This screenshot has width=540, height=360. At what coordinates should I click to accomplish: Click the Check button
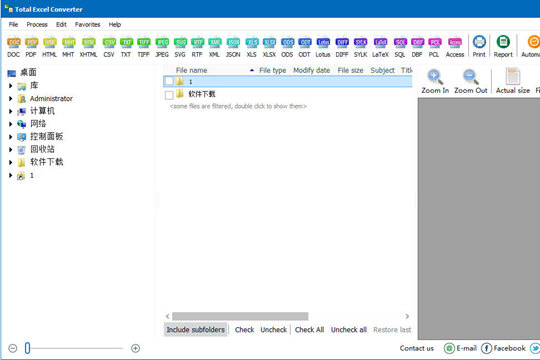pos(245,330)
